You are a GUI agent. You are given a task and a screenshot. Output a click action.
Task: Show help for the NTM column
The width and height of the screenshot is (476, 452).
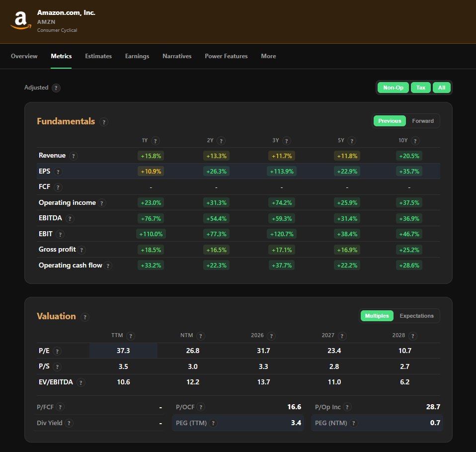(x=200, y=336)
